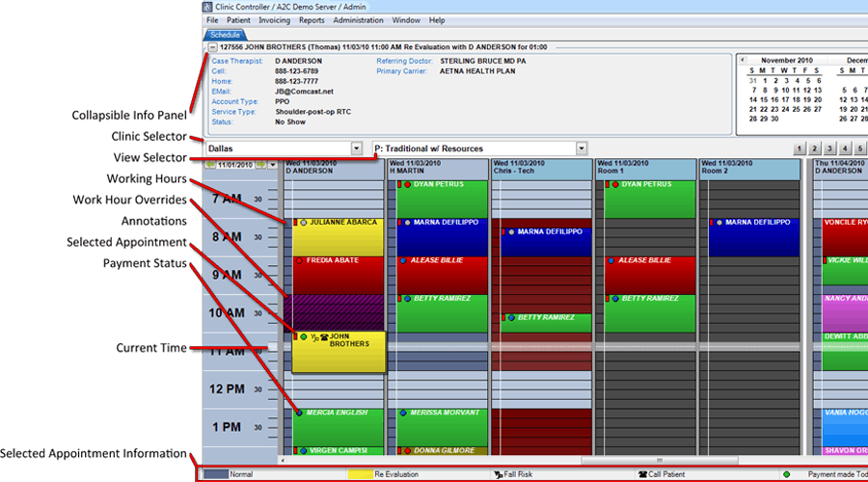The height and width of the screenshot is (482, 868).
Task: Select the Chris - Tech column header
Action: (541, 169)
